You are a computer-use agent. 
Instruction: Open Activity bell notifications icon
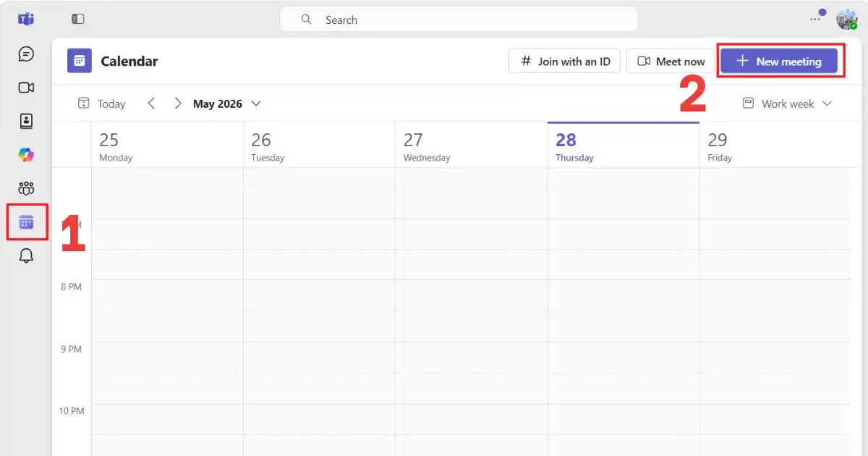pyautogui.click(x=26, y=256)
